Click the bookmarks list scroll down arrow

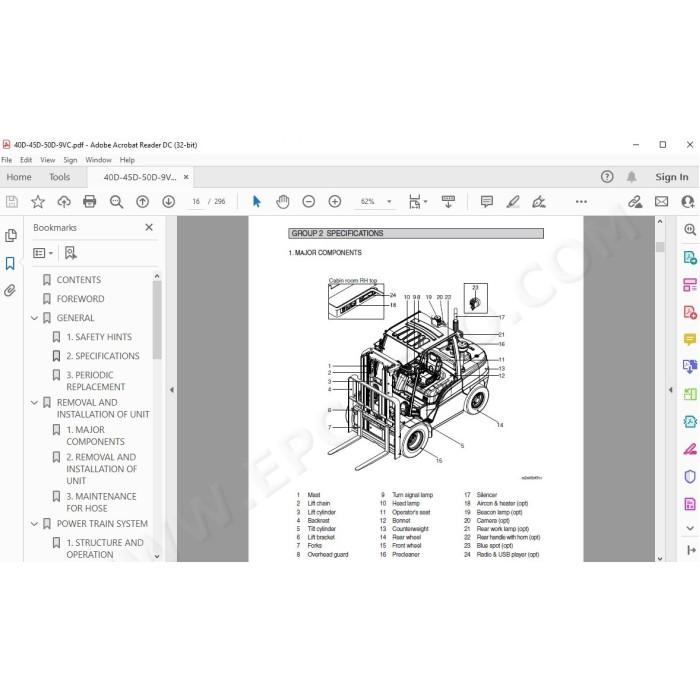[x=157, y=557]
